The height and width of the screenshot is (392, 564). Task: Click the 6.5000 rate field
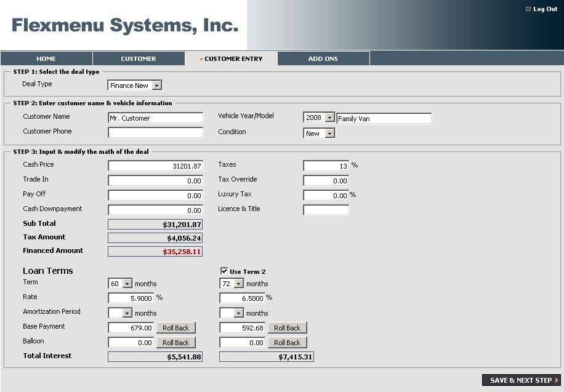tap(243, 298)
